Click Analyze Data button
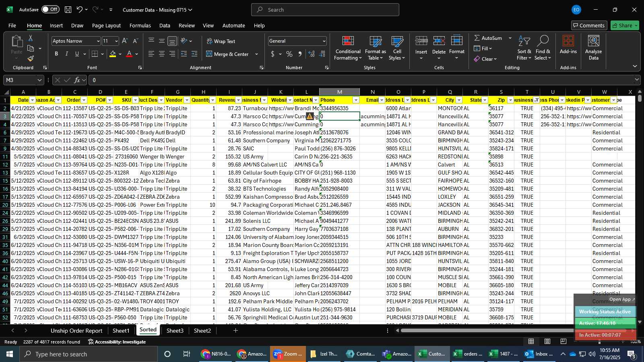The width and height of the screenshot is (644, 362). (x=593, y=48)
